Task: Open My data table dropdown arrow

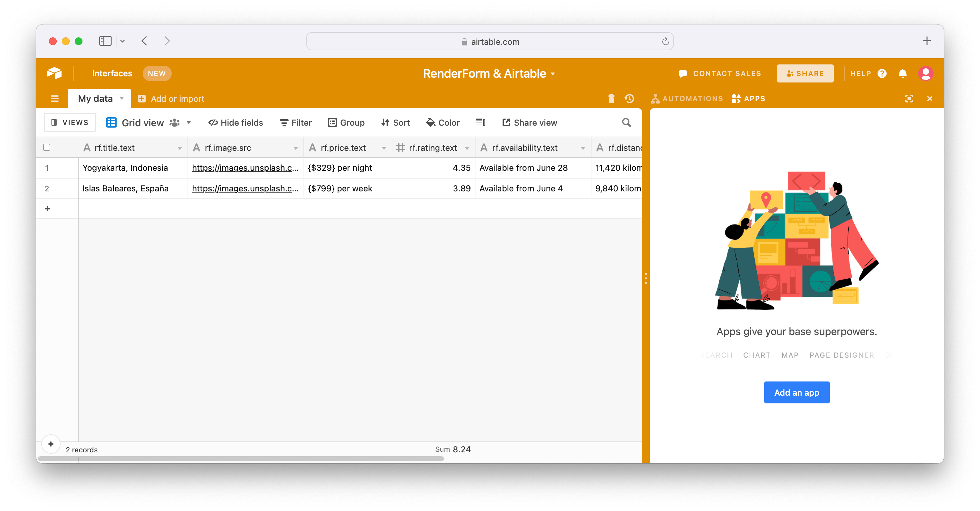Action: click(x=122, y=98)
